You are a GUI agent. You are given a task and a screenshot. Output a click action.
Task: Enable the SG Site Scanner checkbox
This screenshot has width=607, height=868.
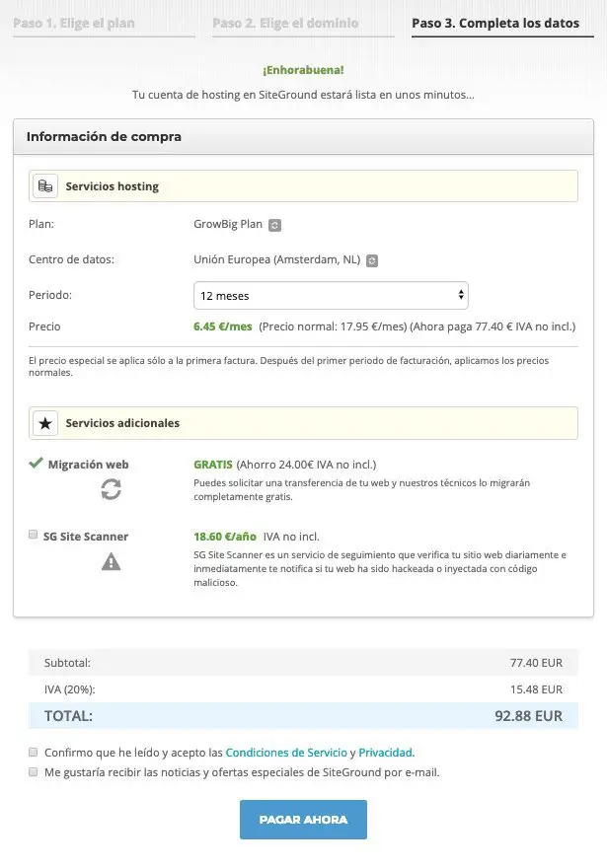coord(34,535)
